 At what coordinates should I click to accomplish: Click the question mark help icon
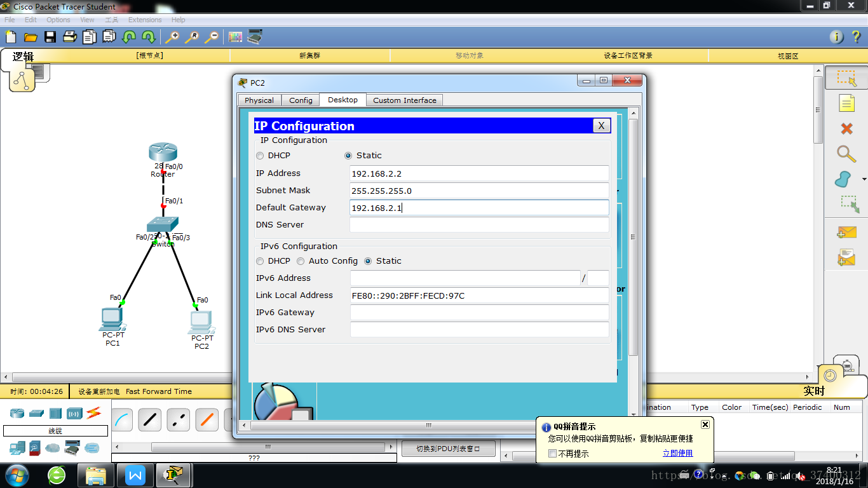pyautogui.click(x=856, y=37)
